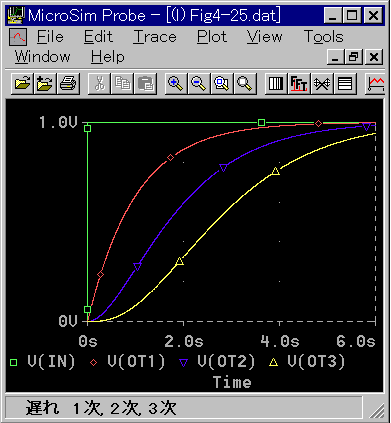Click the Zoom Fit magnifier icon
This screenshot has height=423, width=391.
pyautogui.click(x=245, y=83)
